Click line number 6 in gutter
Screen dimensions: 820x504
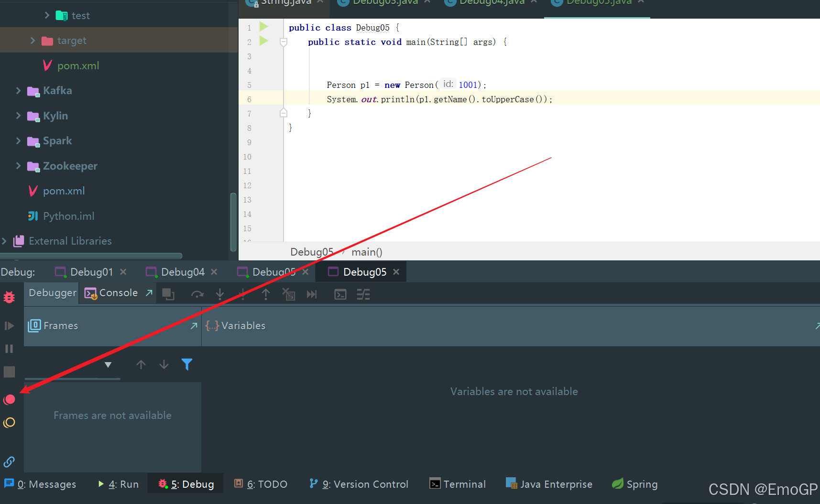(249, 99)
